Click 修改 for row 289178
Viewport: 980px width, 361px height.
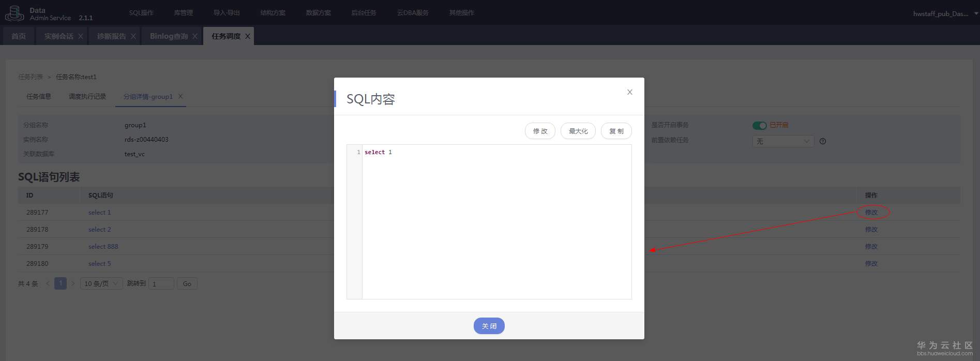871,230
